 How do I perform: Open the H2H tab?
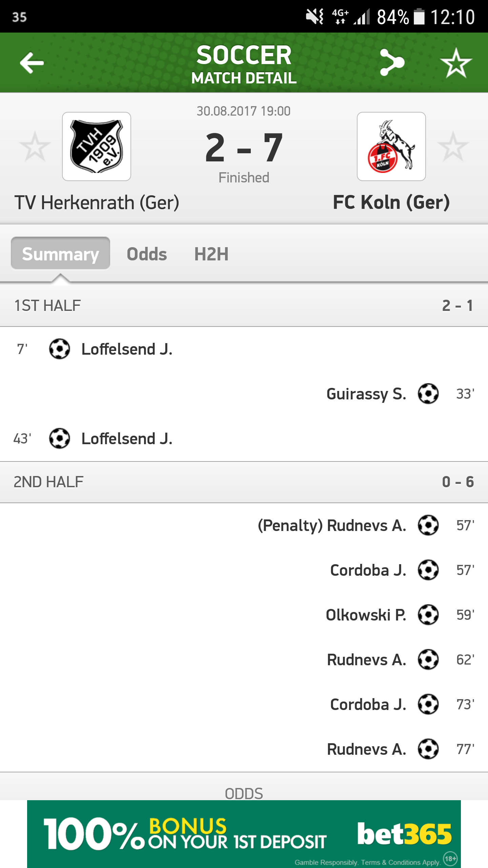(x=211, y=254)
